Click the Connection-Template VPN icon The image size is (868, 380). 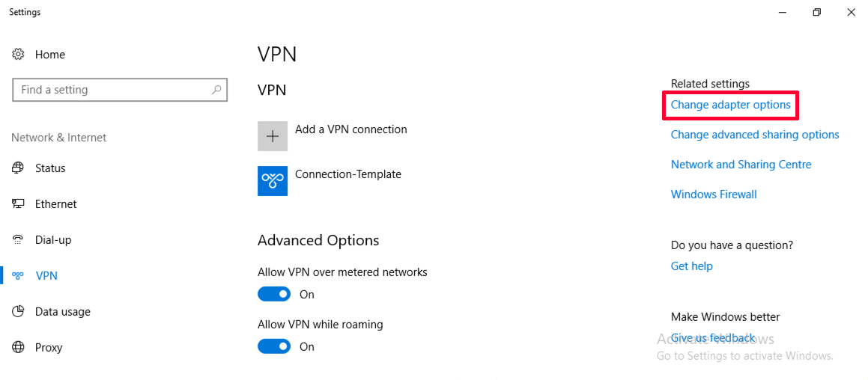273,181
